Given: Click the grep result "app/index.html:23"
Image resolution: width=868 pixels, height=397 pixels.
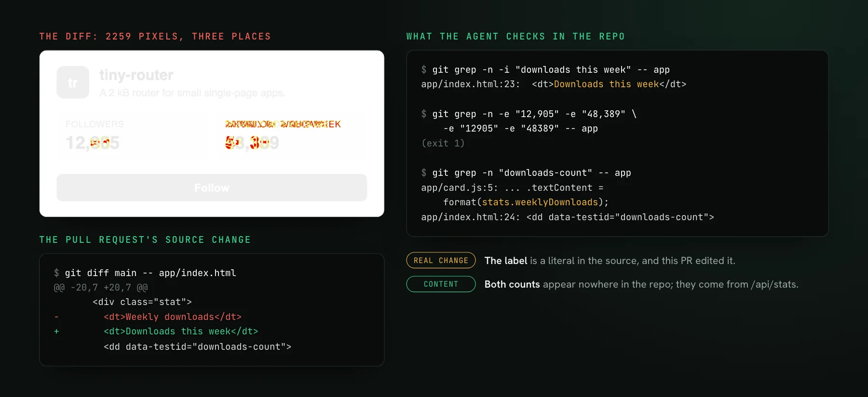Looking at the screenshot, I should click(554, 84).
